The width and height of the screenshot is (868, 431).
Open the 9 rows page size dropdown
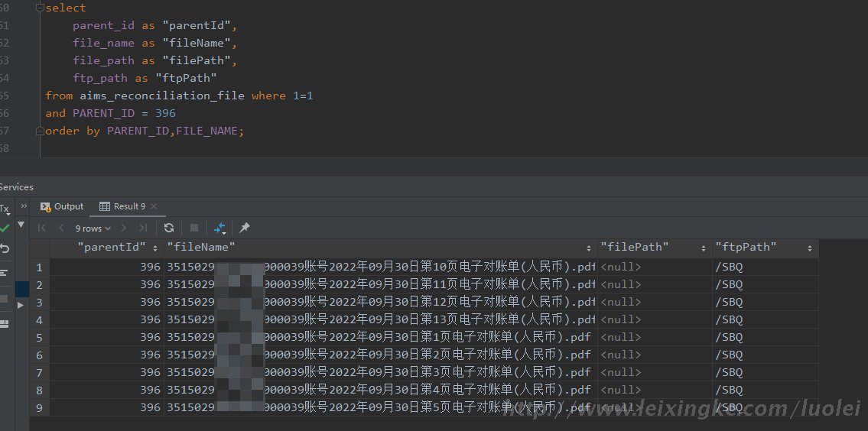pos(93,228)
